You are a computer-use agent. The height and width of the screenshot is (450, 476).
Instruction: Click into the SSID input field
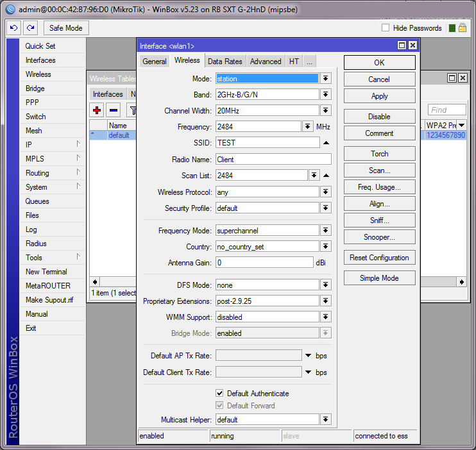coord(268,142)
